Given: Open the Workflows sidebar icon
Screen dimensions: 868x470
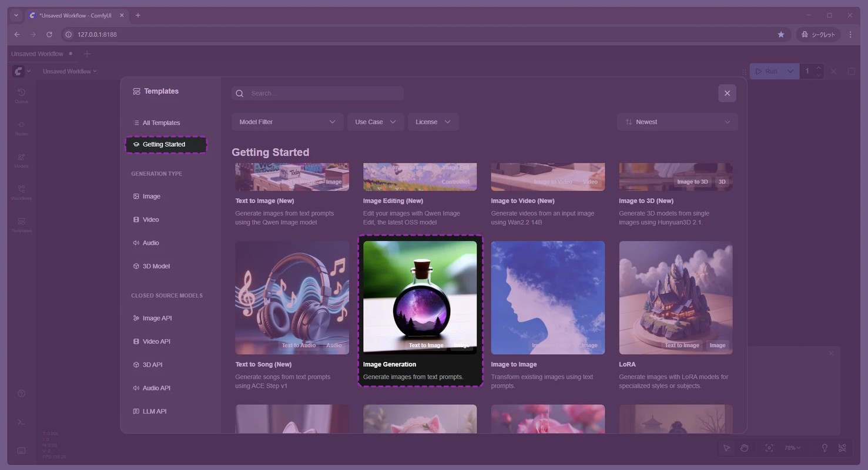Looking at the screenshot, I should 21,193.
